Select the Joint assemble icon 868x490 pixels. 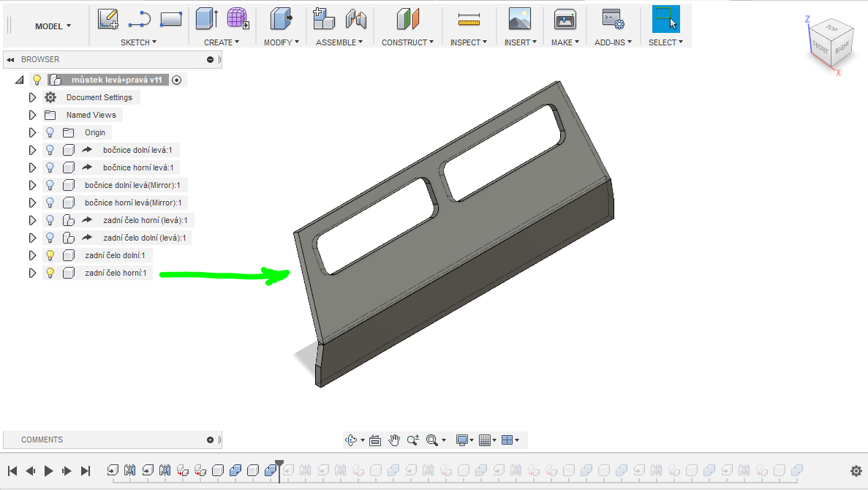355,19
